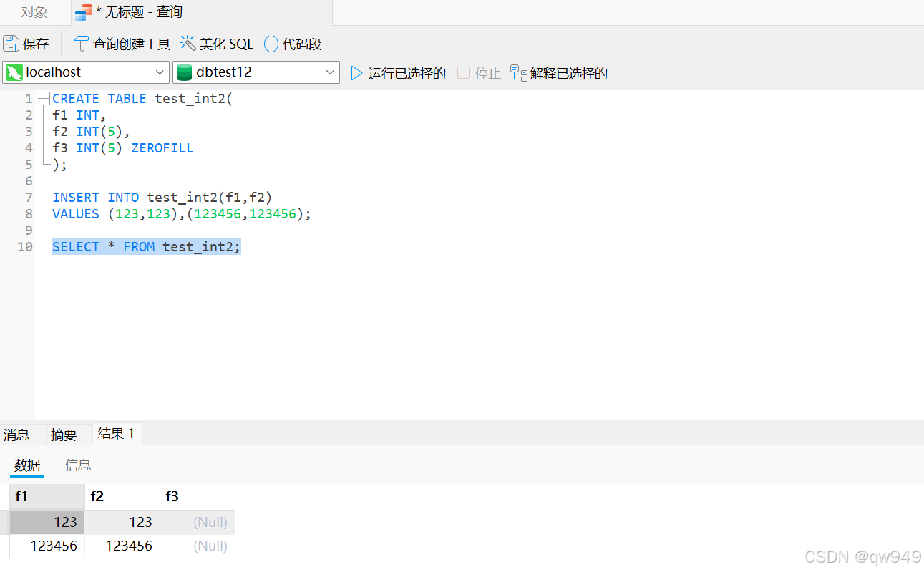Switch to the 信息 (Info) tab
The width and height of the screenshot is (924, 572).
78,465
